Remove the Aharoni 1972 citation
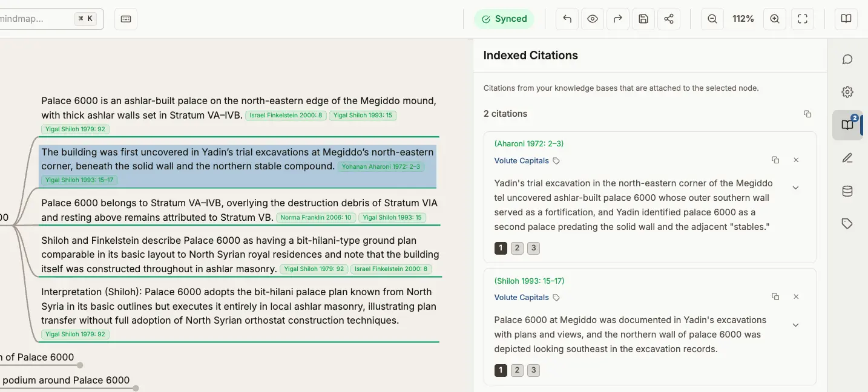Viewport: 868px width, 392px height. coord(796,160)
